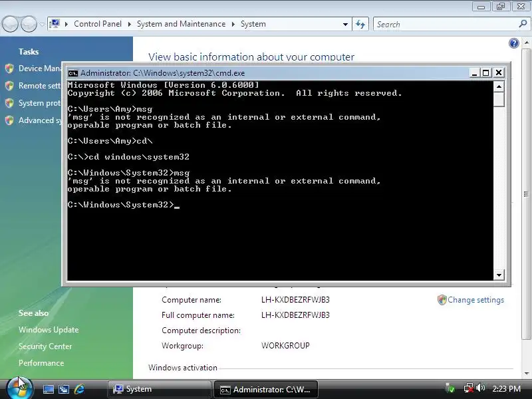Click System window scrollbar up arrow
The height and width of the screenshot is (399, 532).
click(x=527, y=43)
